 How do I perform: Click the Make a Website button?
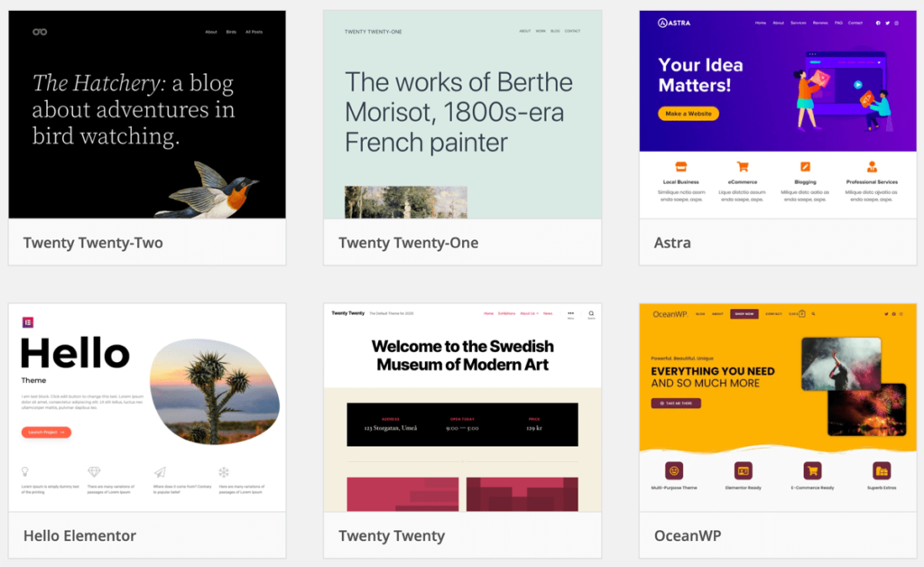(x=688, y=113)
